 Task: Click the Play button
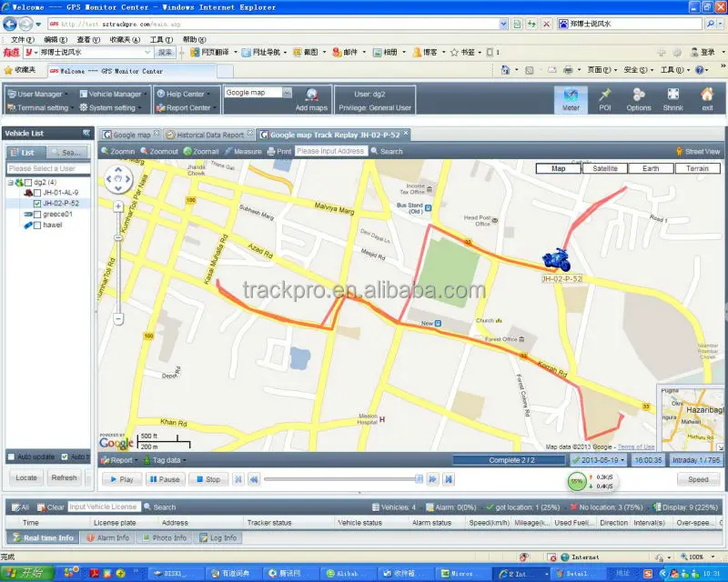click(x=122, y=479)
